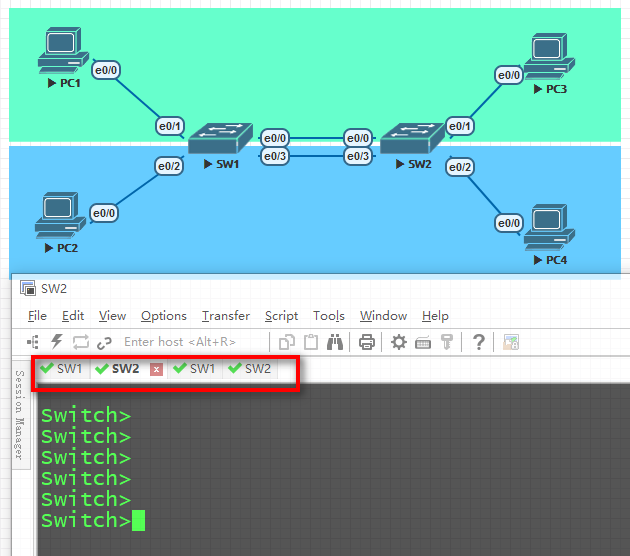The height and width of the screenshot is (556, 630).
Task: Click the public key tool icon
Action: coord(446,342)
